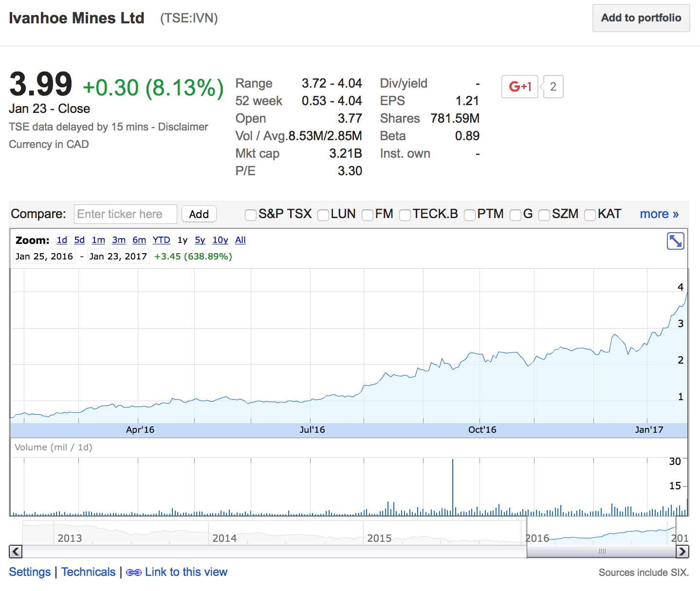Switch chart zoom to 6m

[139, 240]
